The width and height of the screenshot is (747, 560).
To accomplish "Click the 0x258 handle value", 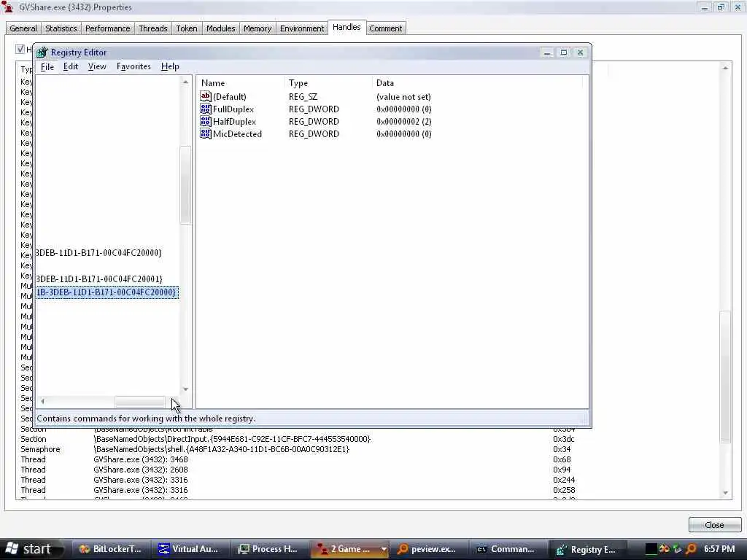I will point(564,490).
